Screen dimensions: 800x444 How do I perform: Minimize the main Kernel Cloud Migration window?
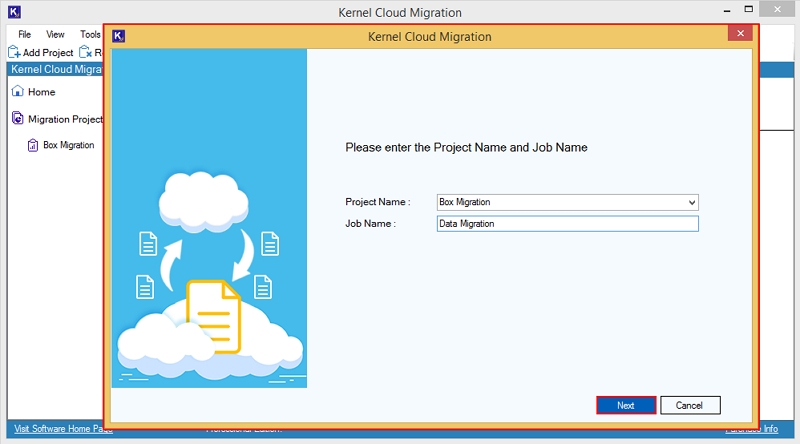[x=727, y=10]
